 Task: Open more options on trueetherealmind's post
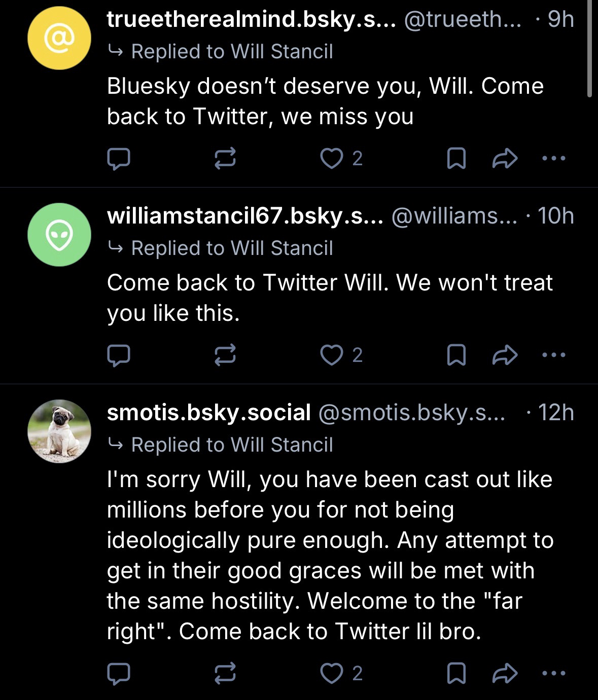pyautogui.click(x=553, y=159)
